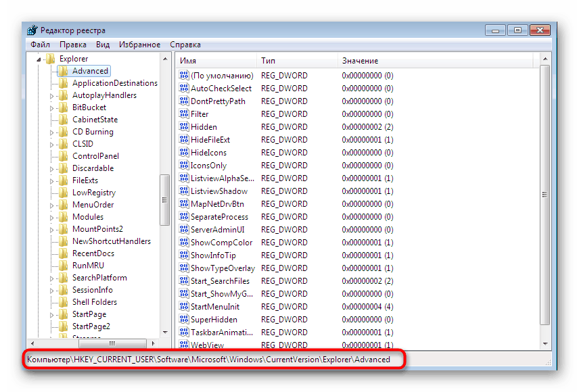
Task: Click the folder icon of ApplicationDestinations key
Action: (x=64, y=83)
